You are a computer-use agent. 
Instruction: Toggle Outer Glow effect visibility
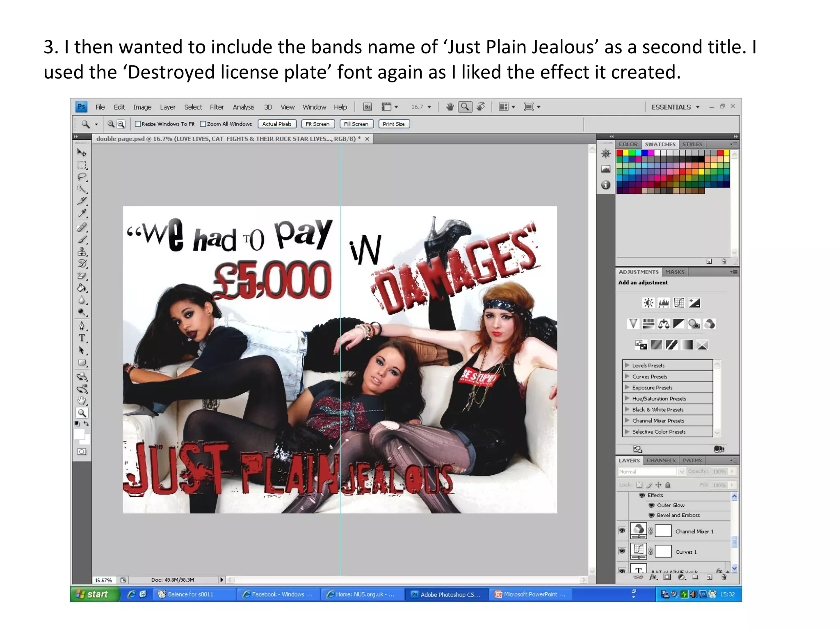pyautogui.click(x=651, y=505)
